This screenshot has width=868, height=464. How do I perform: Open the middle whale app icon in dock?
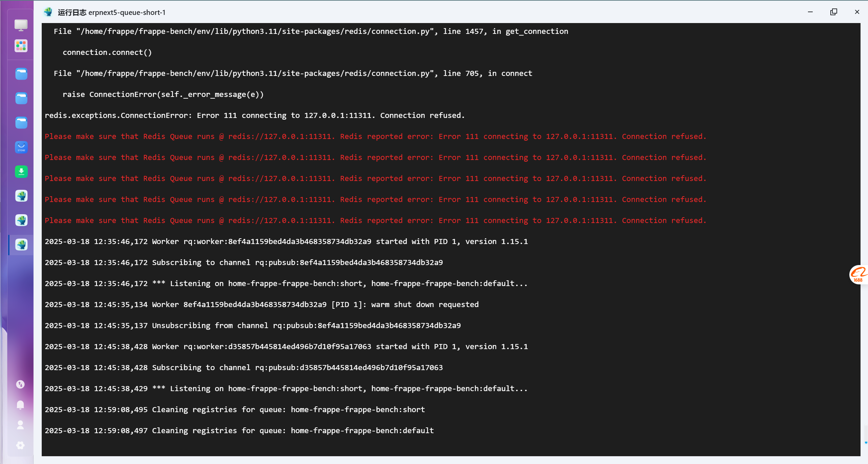pos(21,220)
